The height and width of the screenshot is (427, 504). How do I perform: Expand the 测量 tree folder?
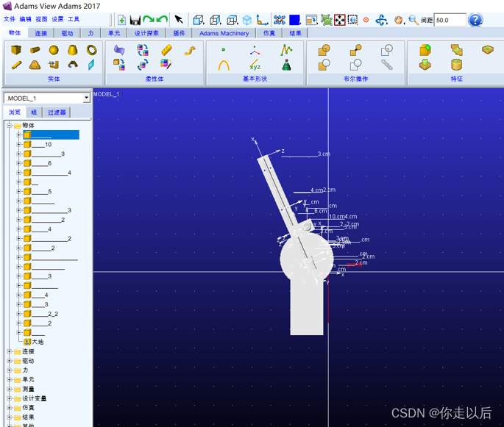[x=10, y=389]
